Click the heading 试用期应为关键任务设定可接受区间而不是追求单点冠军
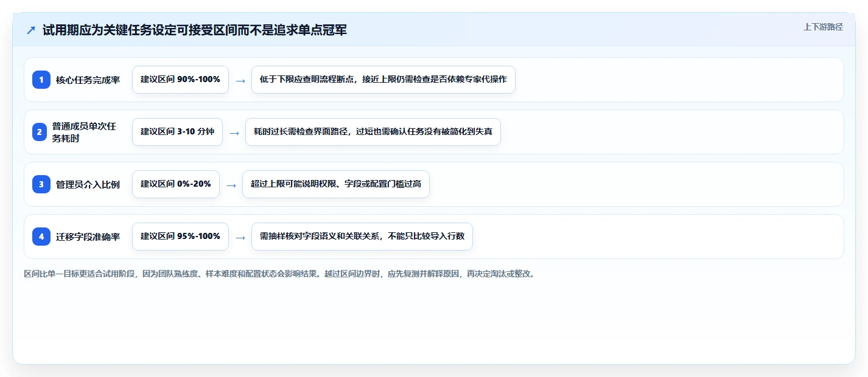868x377 pixels. [195, 30]
